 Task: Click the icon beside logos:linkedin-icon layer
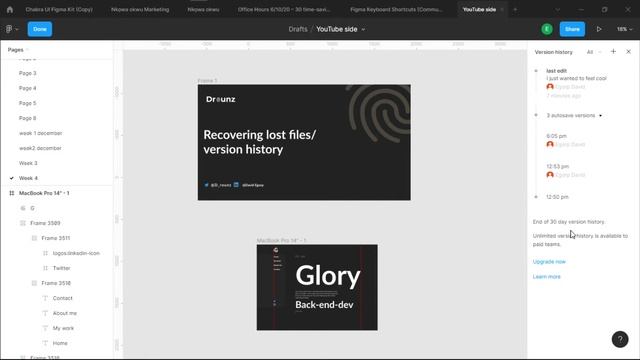(45, 253)
